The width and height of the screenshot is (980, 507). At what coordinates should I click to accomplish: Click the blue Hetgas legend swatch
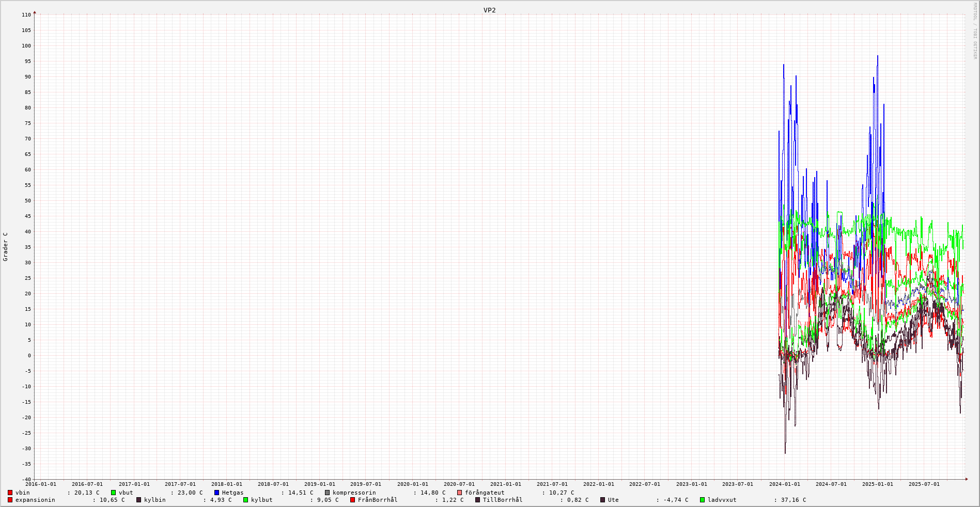tap(216, 493)
